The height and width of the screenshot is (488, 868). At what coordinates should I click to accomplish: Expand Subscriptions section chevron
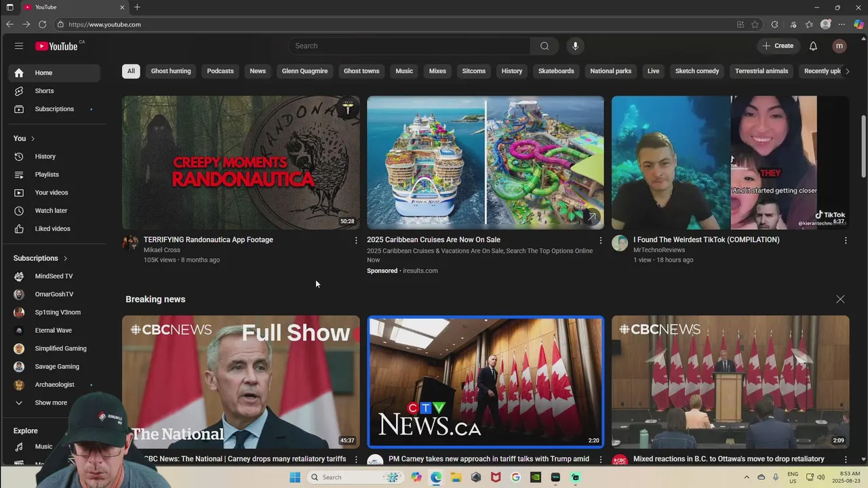(65, 258)
